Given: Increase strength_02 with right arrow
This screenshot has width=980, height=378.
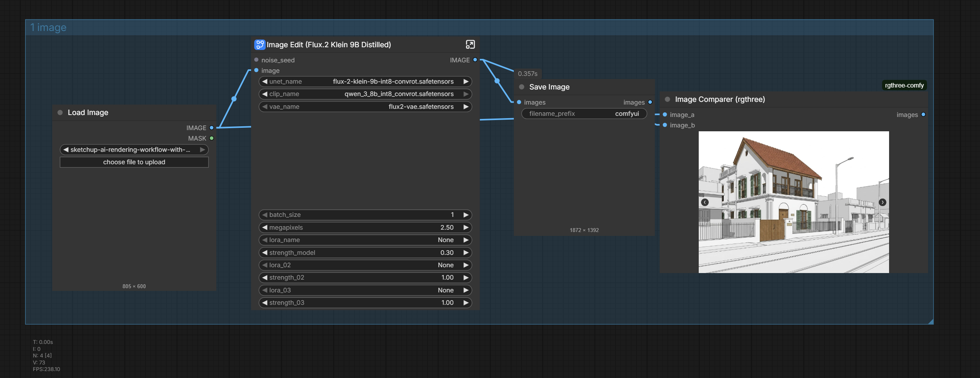Looking at the screenshot, I should tap(466, 278).
